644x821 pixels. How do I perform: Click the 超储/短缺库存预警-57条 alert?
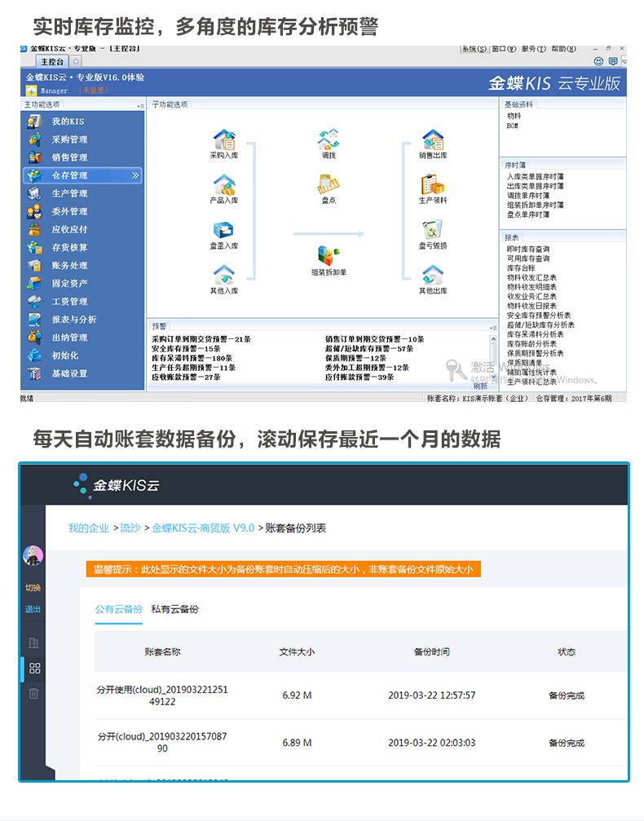[369, 348]
